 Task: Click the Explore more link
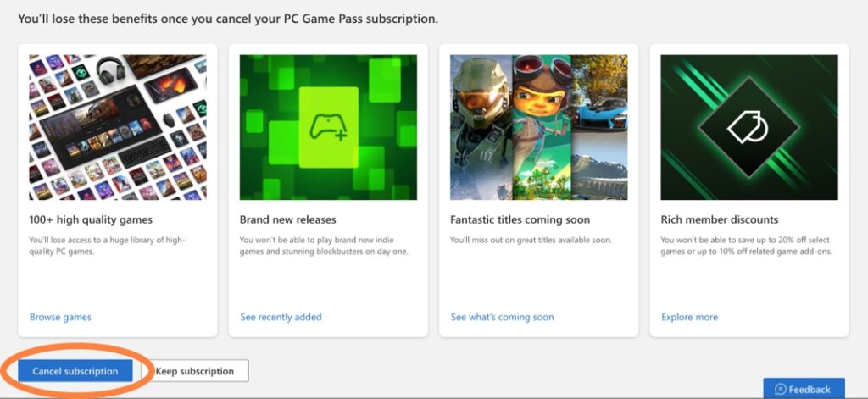(x=689, y=317)
